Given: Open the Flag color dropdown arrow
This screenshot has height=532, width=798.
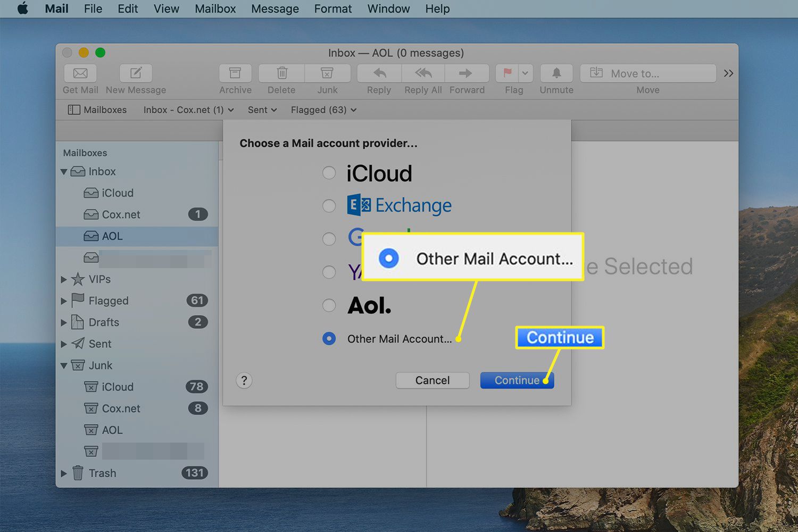Looking at the screenshot, I should coord(526,73).
